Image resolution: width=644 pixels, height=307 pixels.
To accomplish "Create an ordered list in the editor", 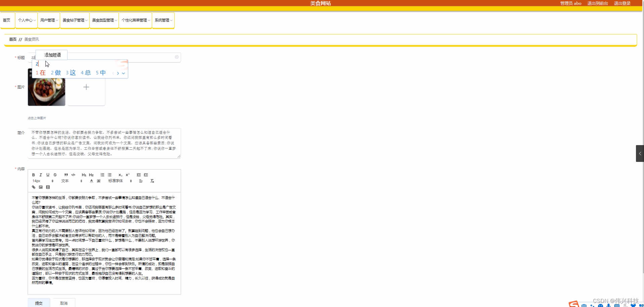I will pos(102,175).
